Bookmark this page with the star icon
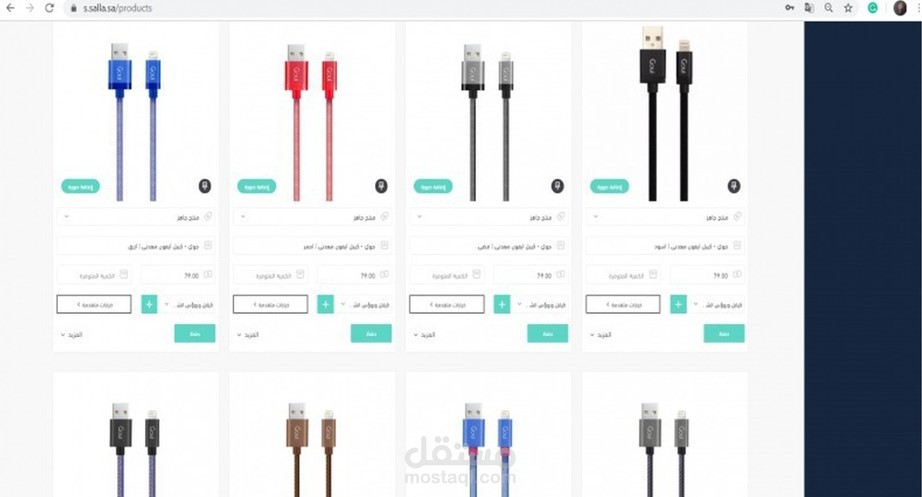This screenshot has height=497, width=922. [x=848, y=8]
